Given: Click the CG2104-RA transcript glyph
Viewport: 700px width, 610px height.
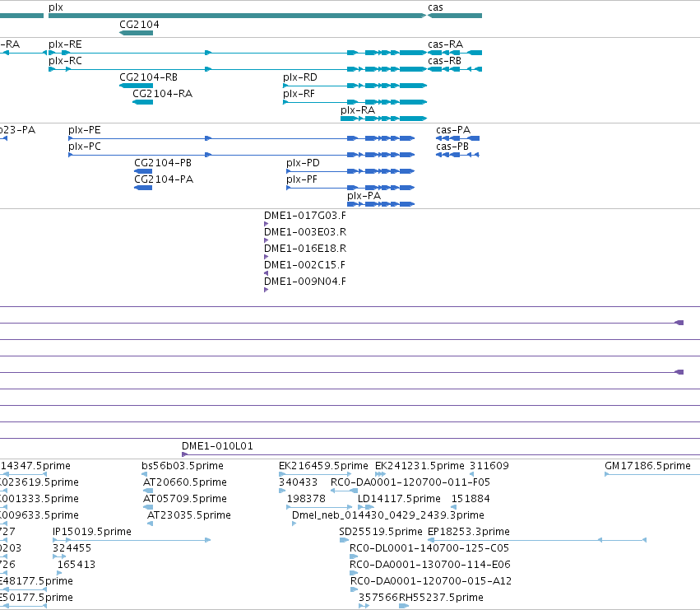Looking at the screenshot, I should tap(143, 102).
